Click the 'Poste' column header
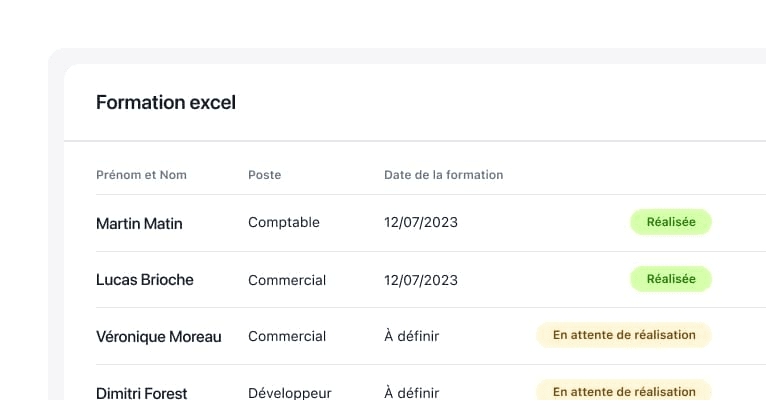 point(264,175)
